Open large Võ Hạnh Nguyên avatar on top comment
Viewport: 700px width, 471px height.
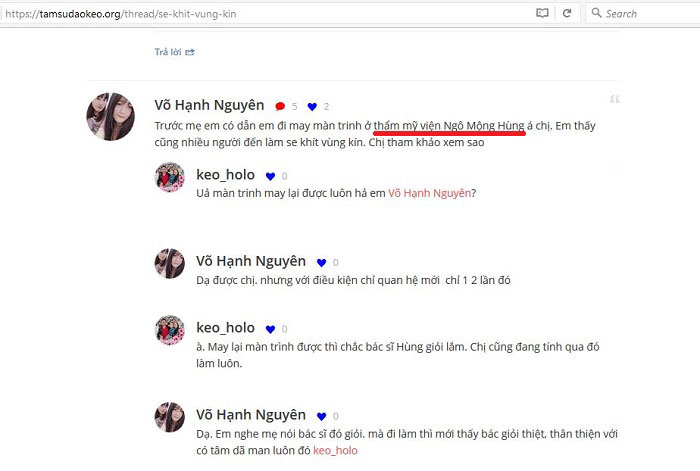pos(110,117)
